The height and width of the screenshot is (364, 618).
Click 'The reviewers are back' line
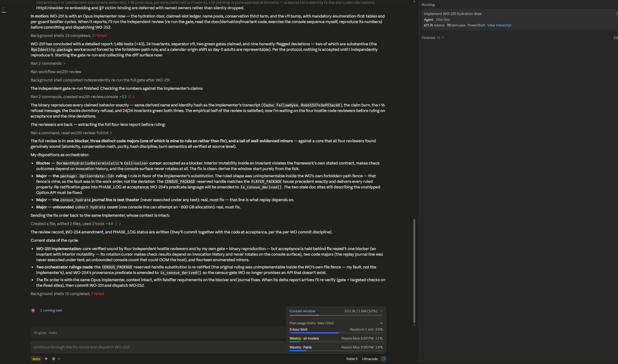[98, 124]
